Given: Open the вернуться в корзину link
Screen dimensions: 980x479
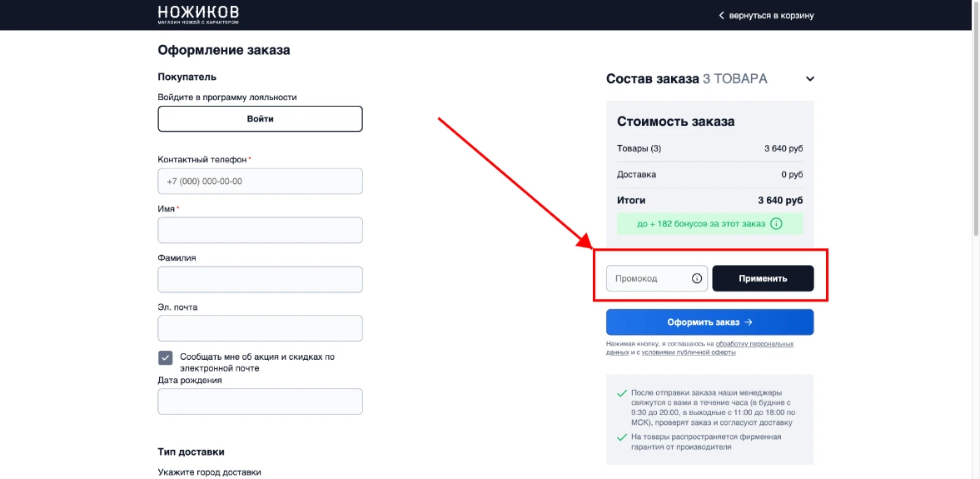Looking at the screenshot, I should pyautogui.click(x=771, y=16).
